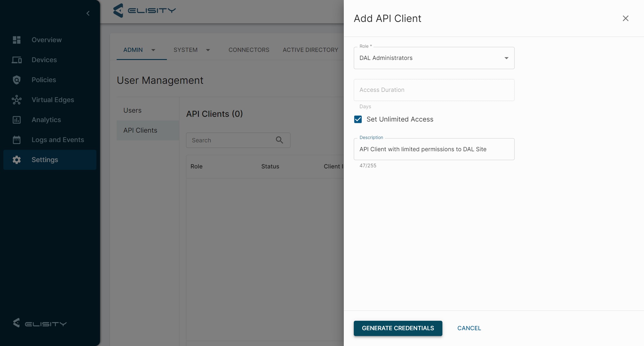
Task: Click the Devices sidebar icon
Action: tap(17, 60)
